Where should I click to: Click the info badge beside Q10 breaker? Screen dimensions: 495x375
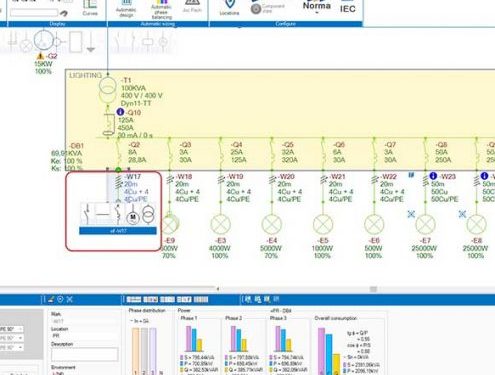click(x=120, y=112)
